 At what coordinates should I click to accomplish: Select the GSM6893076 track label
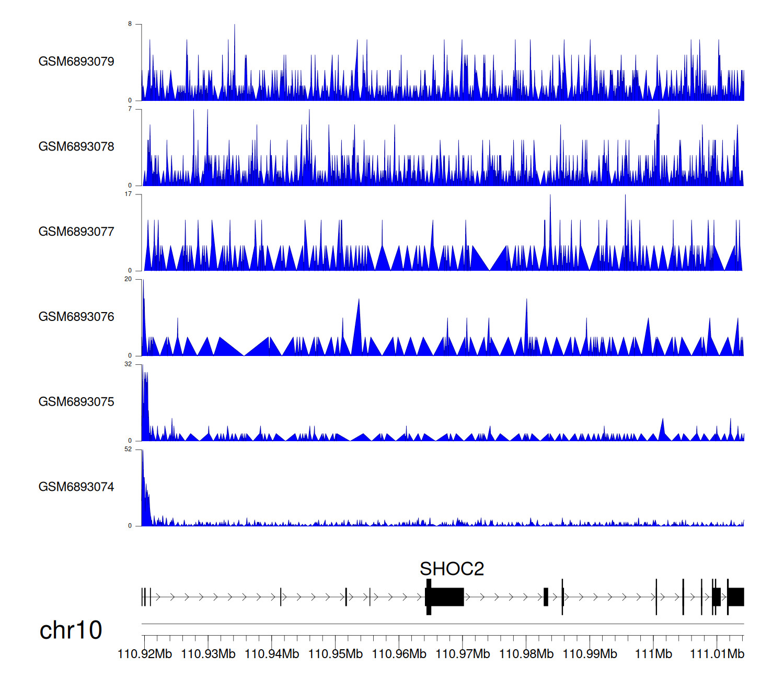[x=76, y=317]
